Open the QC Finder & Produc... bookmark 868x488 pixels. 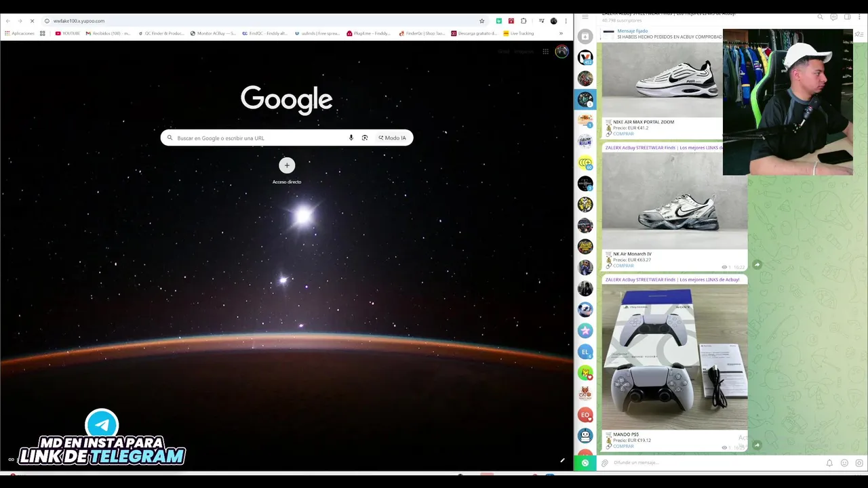[161, 33]
